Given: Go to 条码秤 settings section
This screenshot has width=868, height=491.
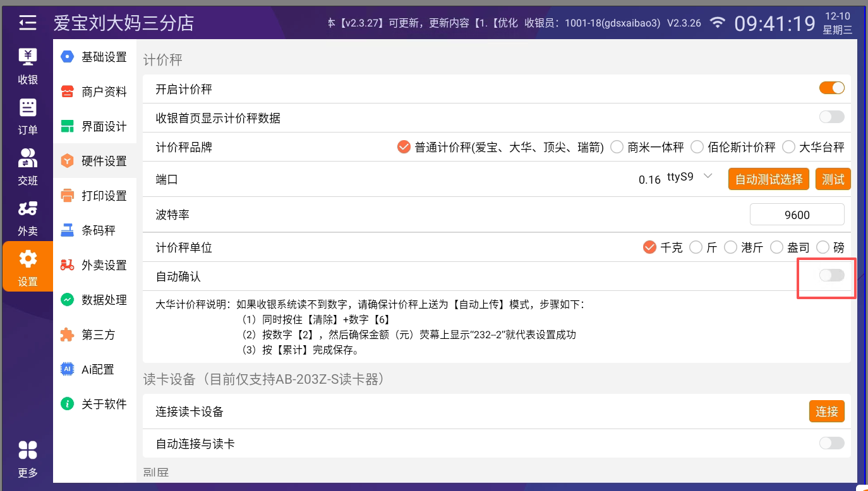Looking at the screenshot, I should [95, 230].
